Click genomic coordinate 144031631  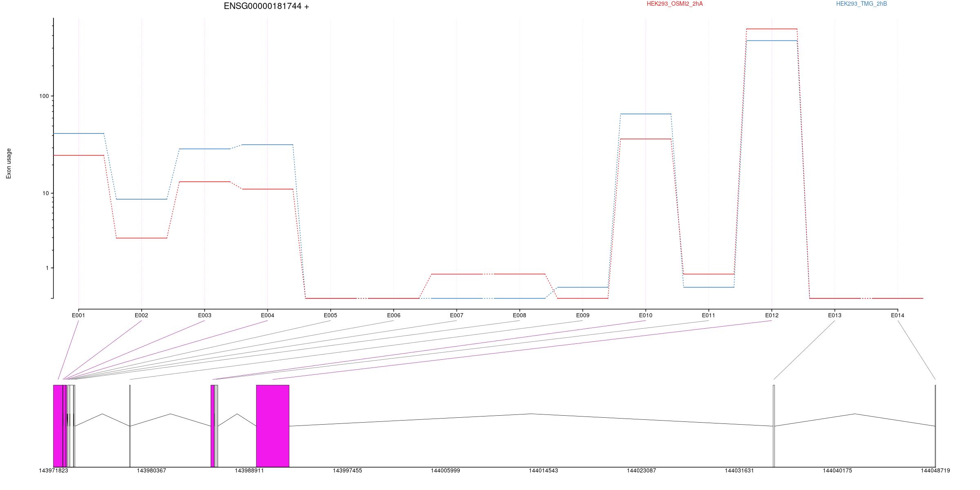(739, 470)
